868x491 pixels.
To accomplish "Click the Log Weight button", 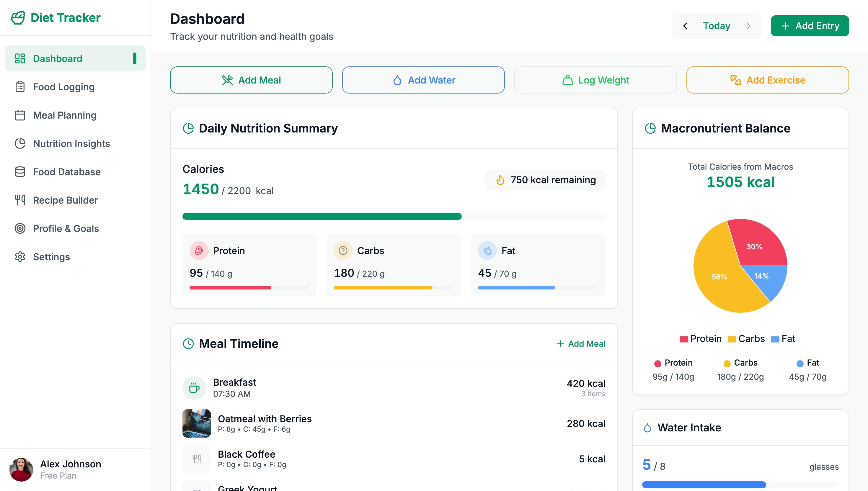I will (x=595, y=80).
